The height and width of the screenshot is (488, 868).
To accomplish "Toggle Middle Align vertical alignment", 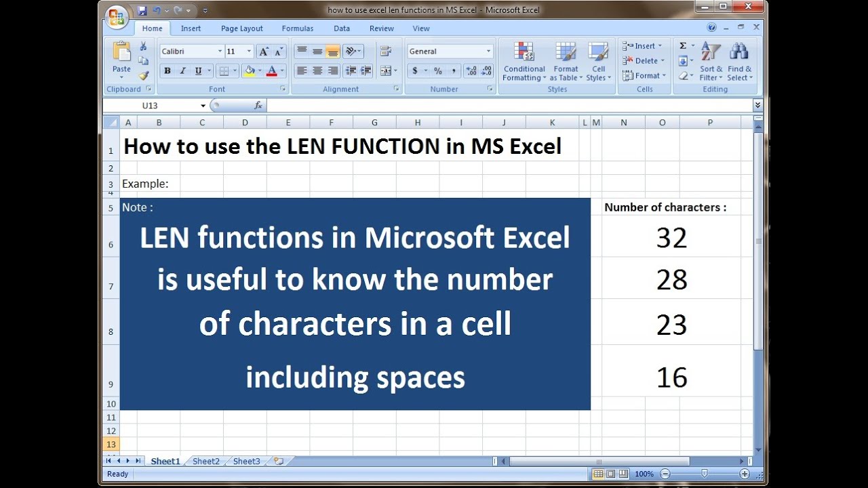I will pyautogui.click(x=317, y=52).
